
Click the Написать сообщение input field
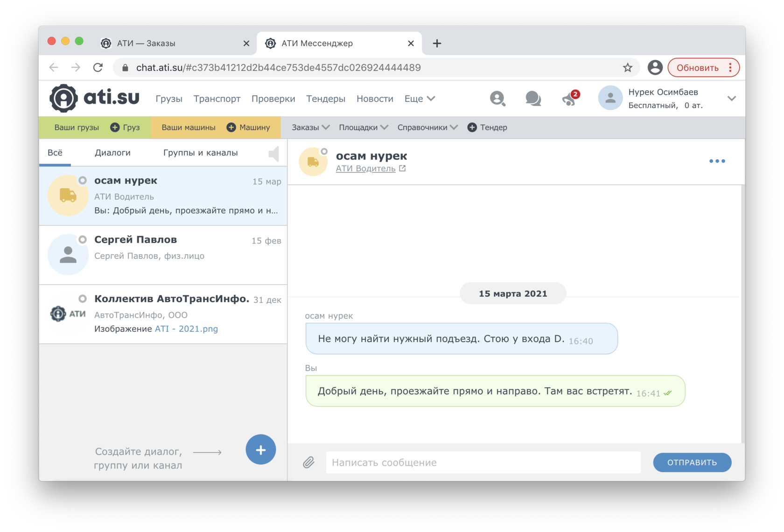click(483, 462)
